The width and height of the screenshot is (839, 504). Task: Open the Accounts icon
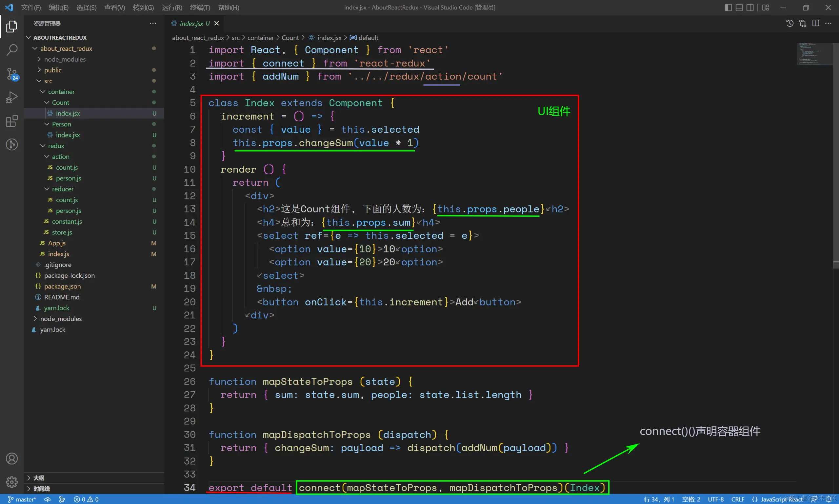pyautogui.click(x=12, y=458)
